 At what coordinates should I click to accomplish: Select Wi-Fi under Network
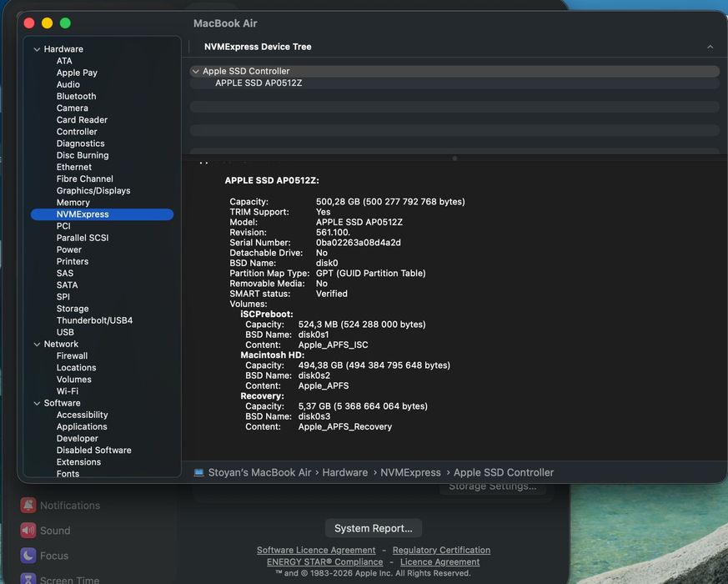click(x=68, y=391)
